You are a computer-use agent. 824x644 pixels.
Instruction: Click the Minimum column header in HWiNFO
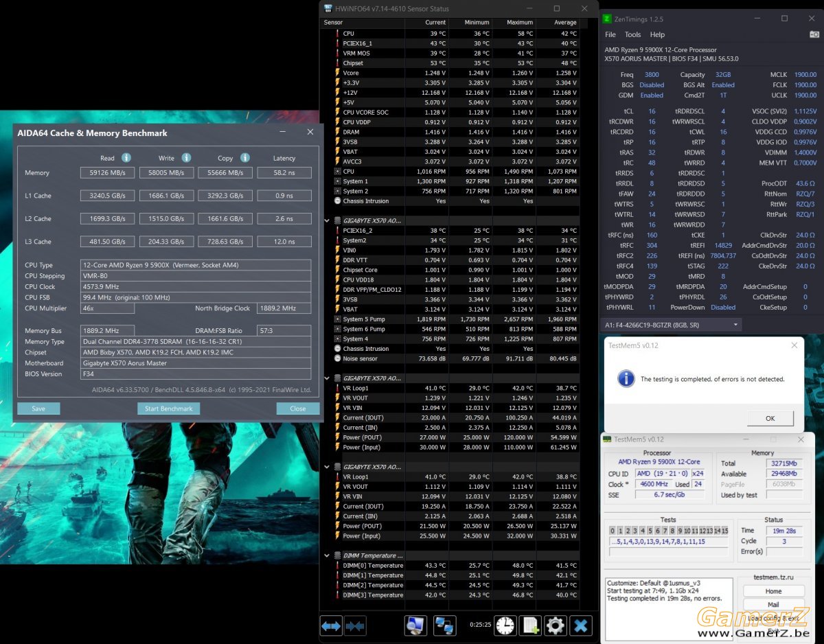click(470, 23)
